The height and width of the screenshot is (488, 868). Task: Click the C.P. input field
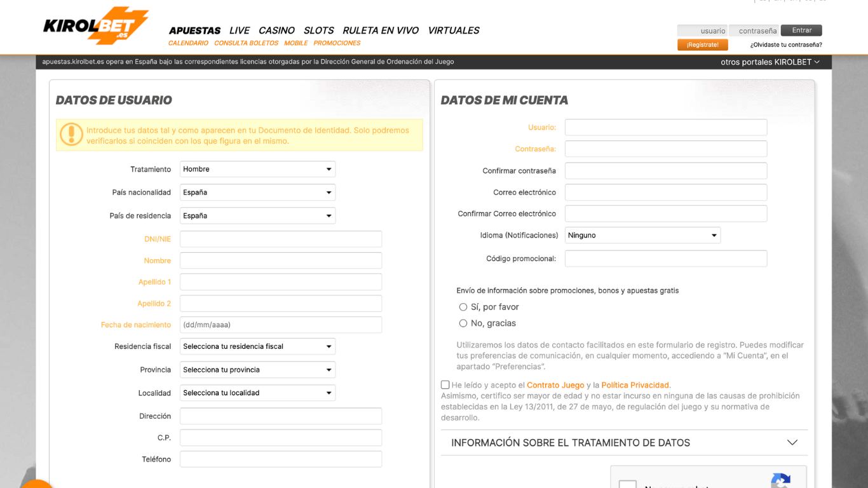click(281, 438)
